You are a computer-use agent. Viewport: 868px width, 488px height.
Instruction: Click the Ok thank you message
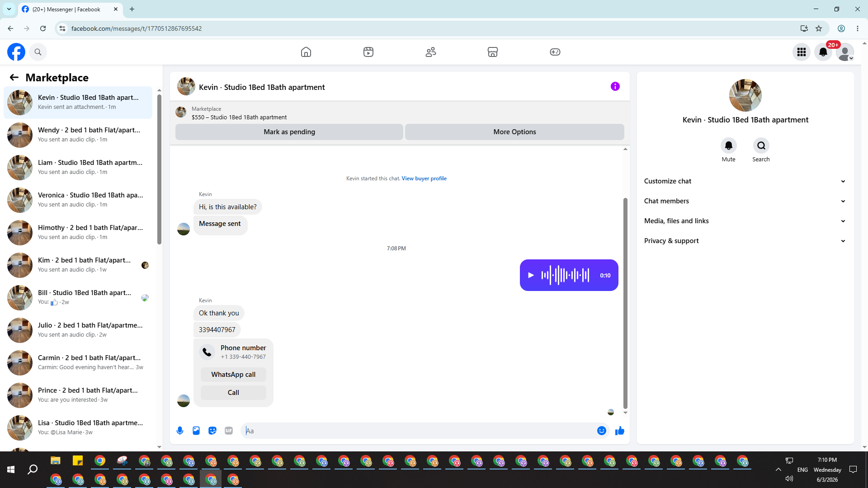point(219,313)
